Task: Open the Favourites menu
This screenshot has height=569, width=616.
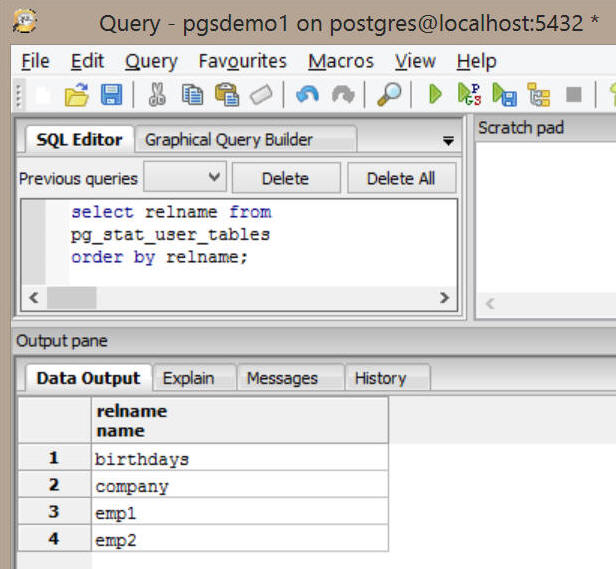Action: 242,61
